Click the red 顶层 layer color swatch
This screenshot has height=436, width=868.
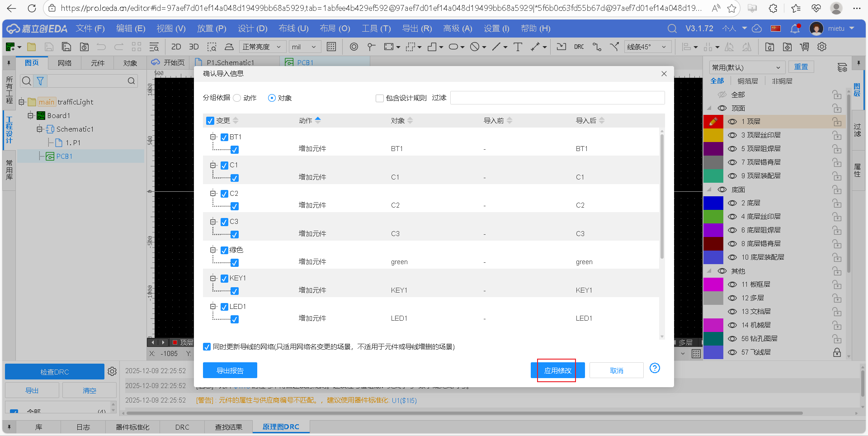tap(713, 121)
